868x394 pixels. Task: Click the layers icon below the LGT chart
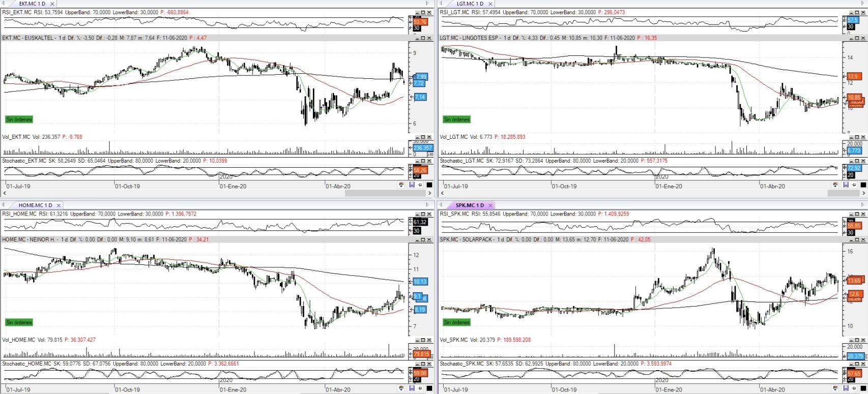(x=835, y=185)
